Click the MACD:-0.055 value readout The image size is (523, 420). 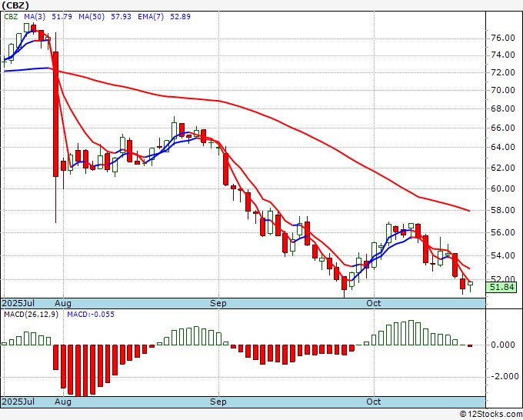[91, 315]
